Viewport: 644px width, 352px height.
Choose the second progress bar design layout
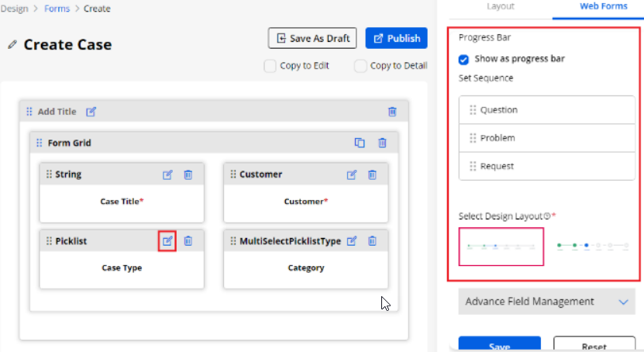593,246
